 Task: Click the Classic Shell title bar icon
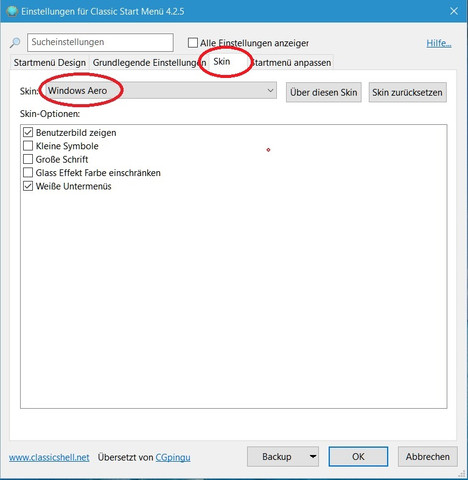12,11
